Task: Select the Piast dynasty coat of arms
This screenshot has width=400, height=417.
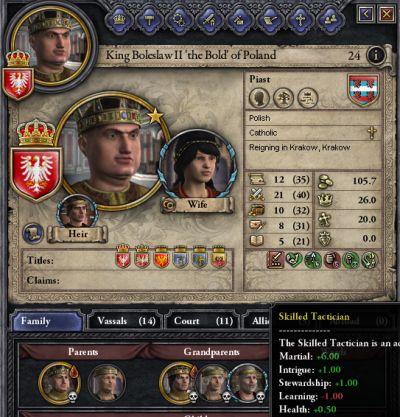Action: (x=363, y=90)
